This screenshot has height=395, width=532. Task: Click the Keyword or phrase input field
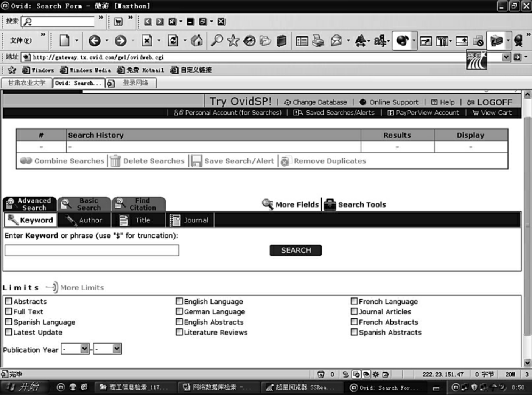coord(92,250)
